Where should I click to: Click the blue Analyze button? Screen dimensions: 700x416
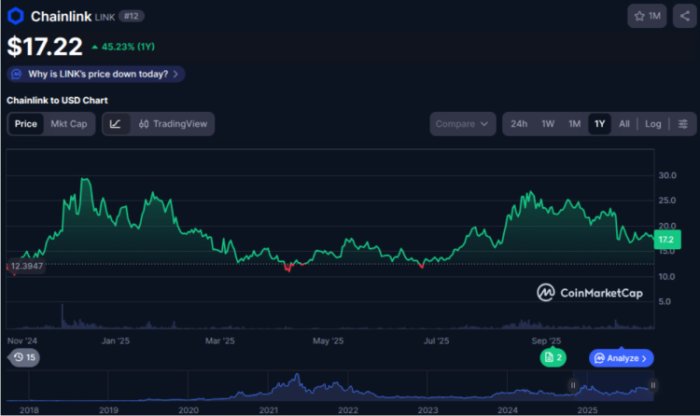coord(621,358)
